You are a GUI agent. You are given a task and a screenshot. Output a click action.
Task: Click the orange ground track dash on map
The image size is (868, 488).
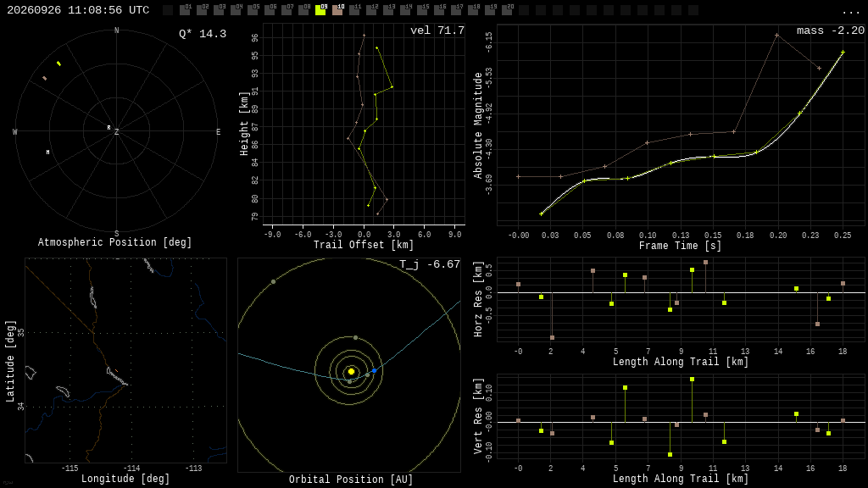pyautogui.click(x=116, y=371)
